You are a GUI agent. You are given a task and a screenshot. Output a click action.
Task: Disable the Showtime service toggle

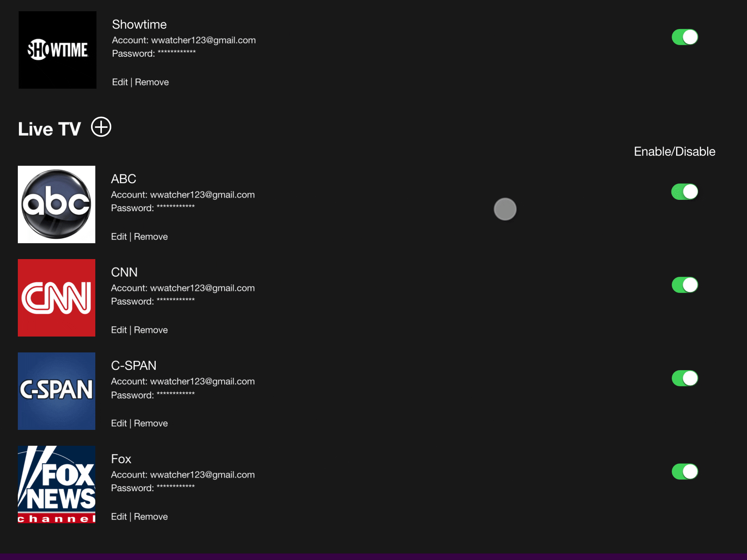click(685, 37)
